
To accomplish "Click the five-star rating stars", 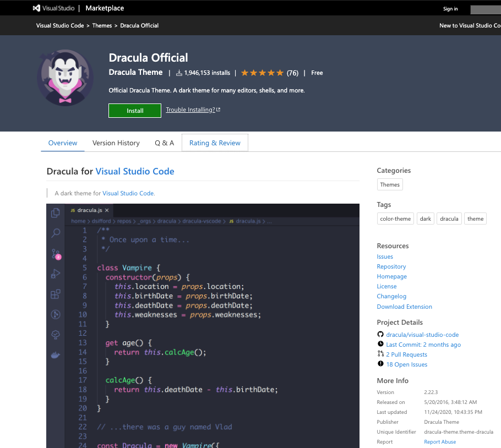I will pos(262,73).
